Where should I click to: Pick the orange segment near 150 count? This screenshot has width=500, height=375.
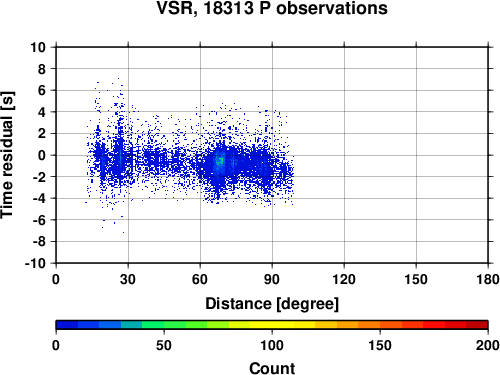[380, 325]
